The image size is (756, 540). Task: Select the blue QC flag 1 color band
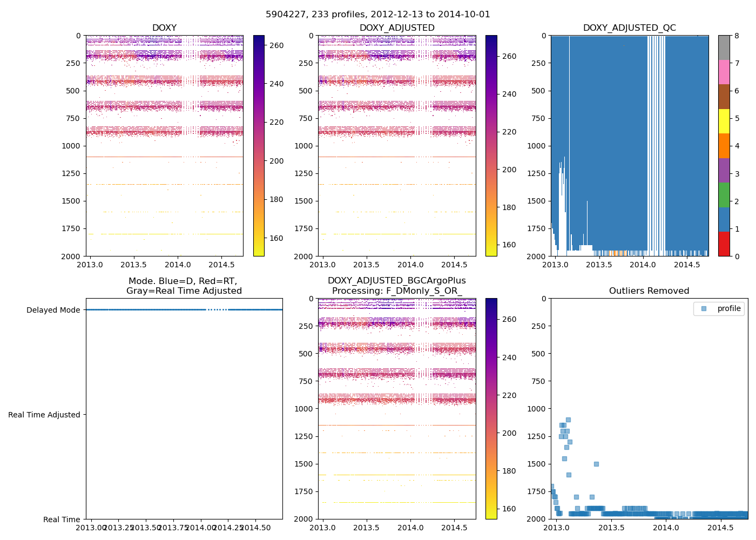coord(724,219)
